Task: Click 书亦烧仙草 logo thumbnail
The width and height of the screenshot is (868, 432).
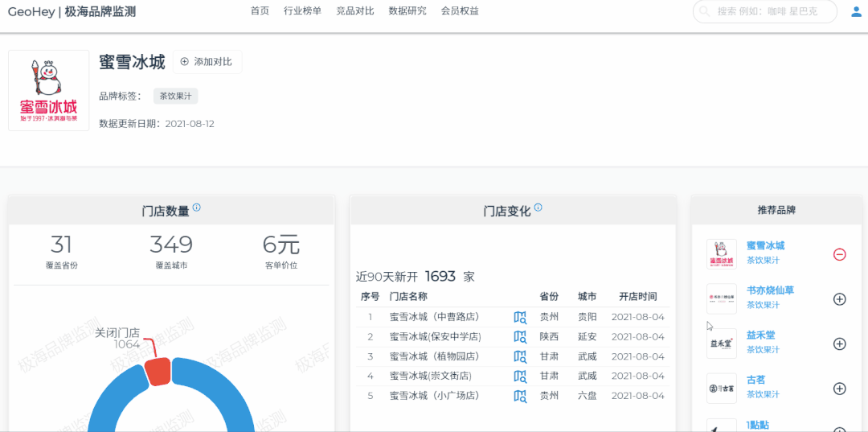Action: 722,299
